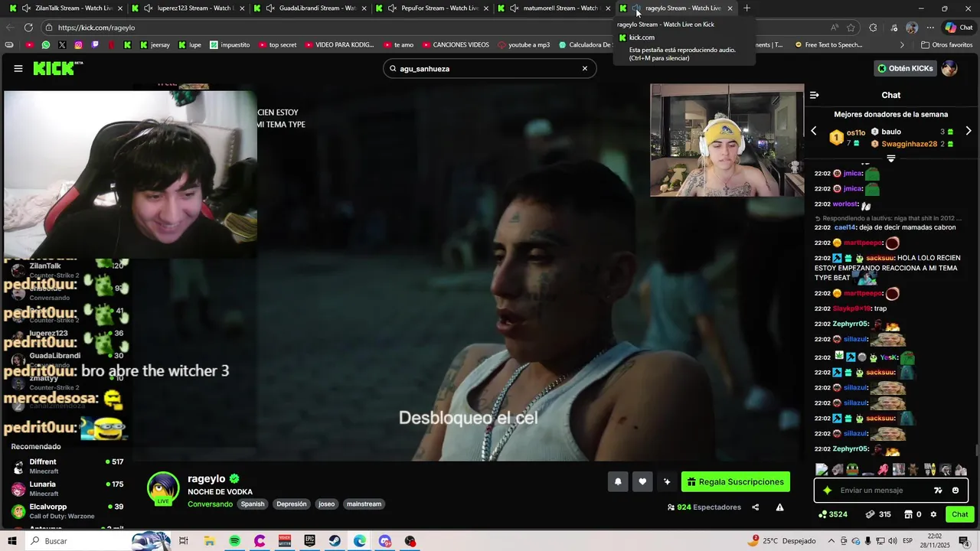980x551 pixels.
Task: Open the user profile avatar on Kick
Action: (x=949, y=68)
